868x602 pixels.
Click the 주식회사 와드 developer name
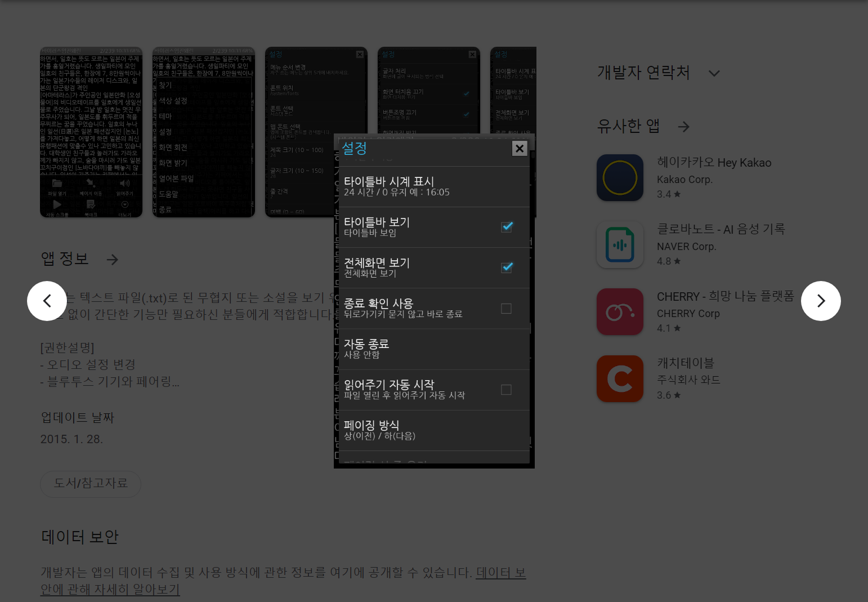(688, 380)
